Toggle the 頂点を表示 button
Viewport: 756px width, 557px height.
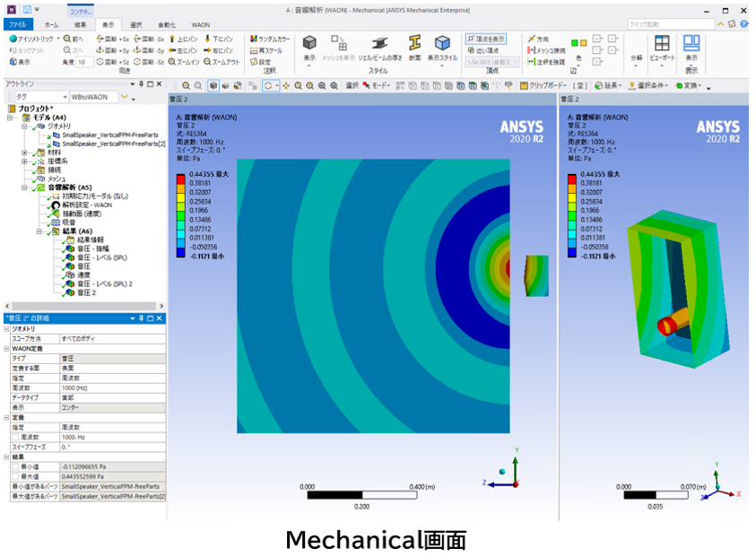coord(486,39)
